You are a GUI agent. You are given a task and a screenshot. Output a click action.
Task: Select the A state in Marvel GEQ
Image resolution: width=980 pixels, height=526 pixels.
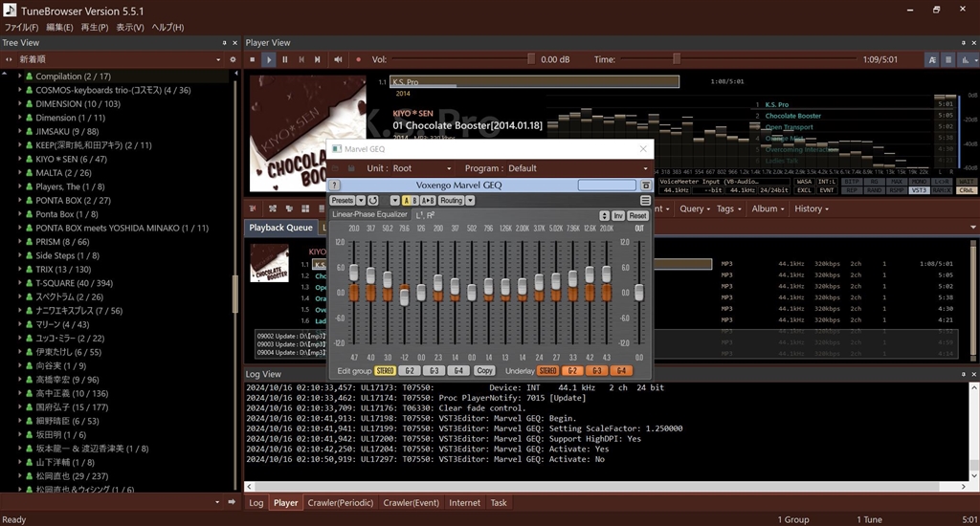[404, 201]
